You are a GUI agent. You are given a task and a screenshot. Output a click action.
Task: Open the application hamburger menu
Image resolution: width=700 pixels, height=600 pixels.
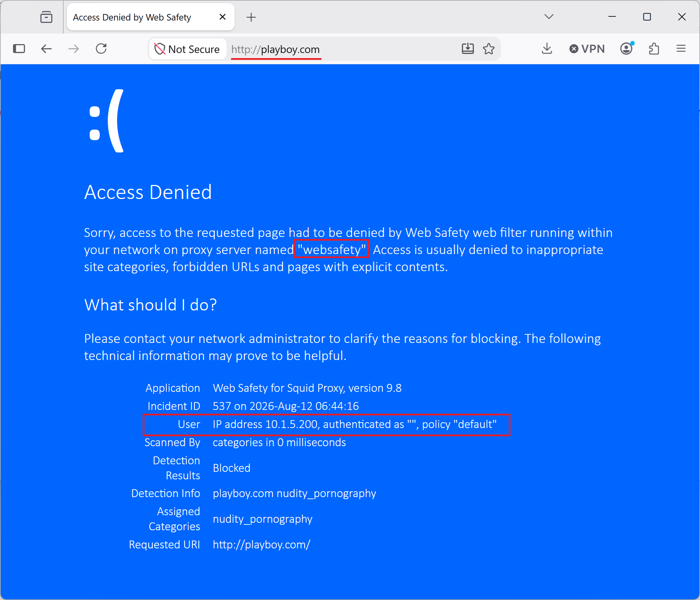pos(681,49)
